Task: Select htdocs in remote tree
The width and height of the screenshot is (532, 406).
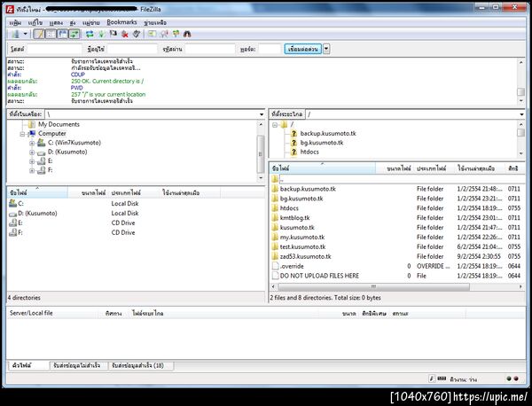Action: tap(309, 152)
